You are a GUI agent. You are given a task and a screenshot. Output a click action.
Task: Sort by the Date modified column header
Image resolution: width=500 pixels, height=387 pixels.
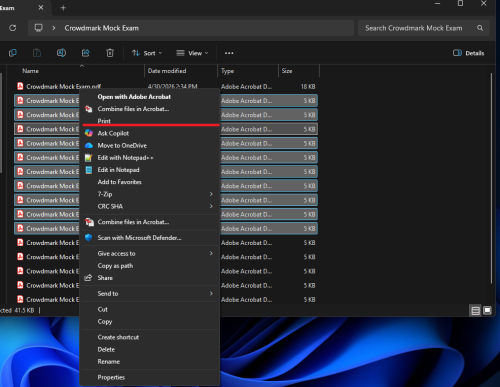coord(167,71)
